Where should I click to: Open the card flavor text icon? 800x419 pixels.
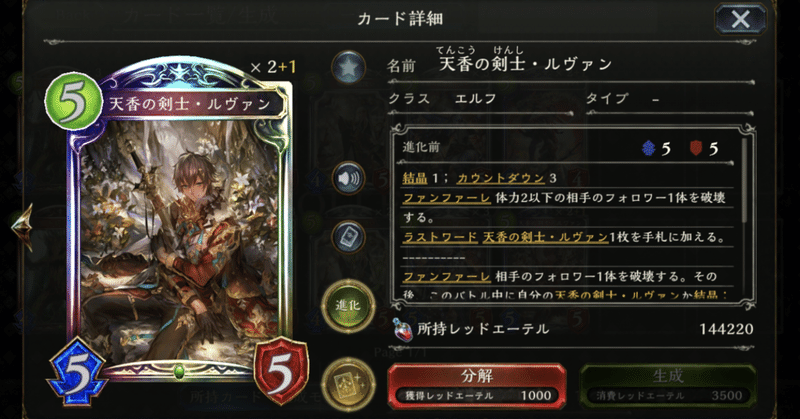pyautogui.click(x=348, y=237)
